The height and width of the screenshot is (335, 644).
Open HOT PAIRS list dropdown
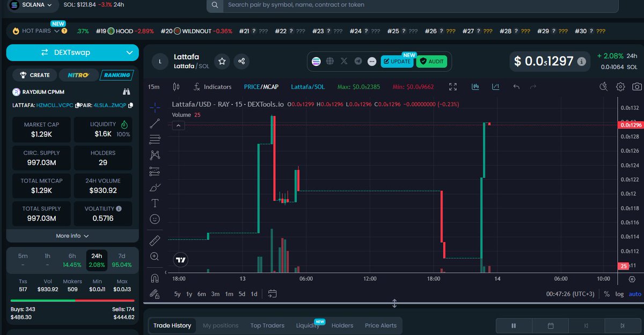[x=38, y=31]
